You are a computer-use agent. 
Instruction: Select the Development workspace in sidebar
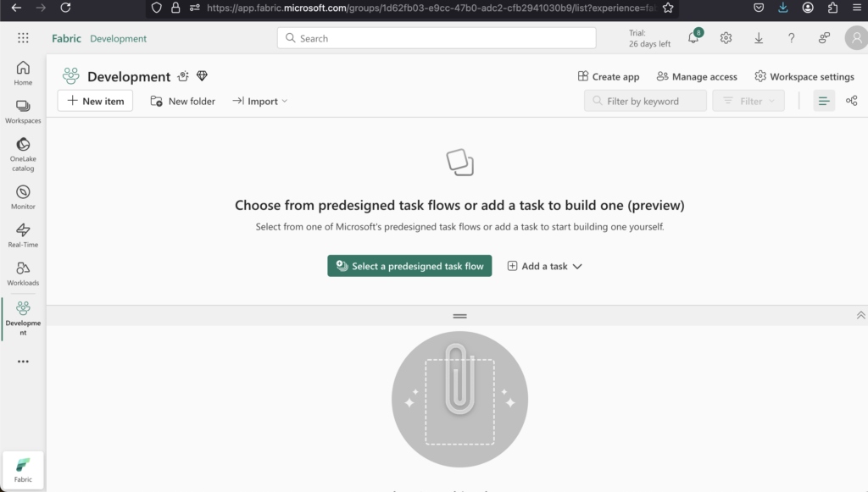(23, 318)
